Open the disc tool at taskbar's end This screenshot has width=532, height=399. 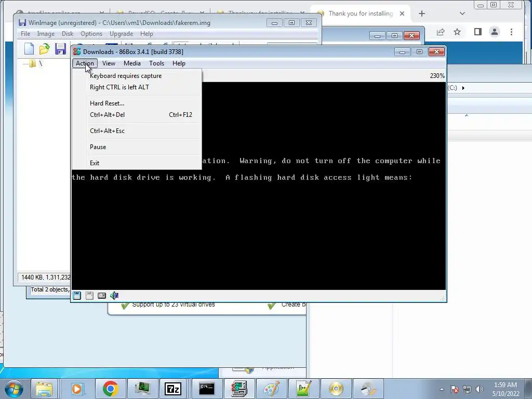(x=368, y=389)
